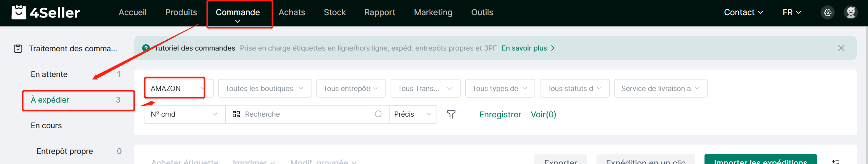Click the 4Seller logo icon
This screenshot has width=868, height=164.
(19, 12)
